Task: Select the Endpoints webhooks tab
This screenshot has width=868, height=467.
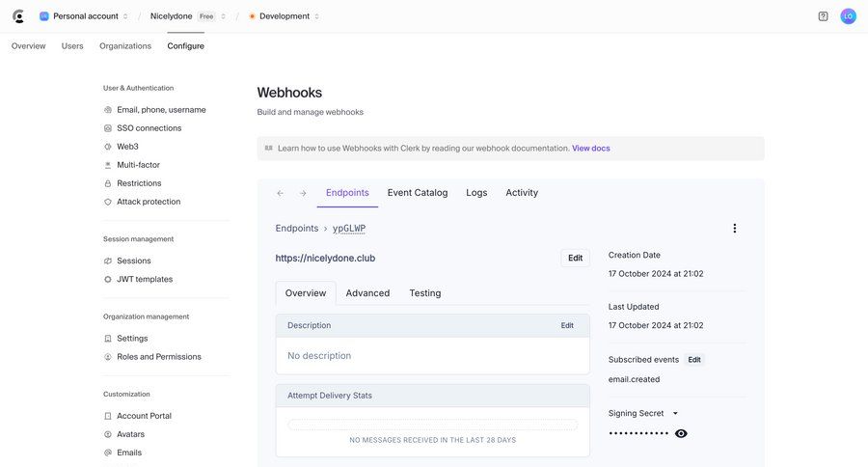Action: (347, 193)
